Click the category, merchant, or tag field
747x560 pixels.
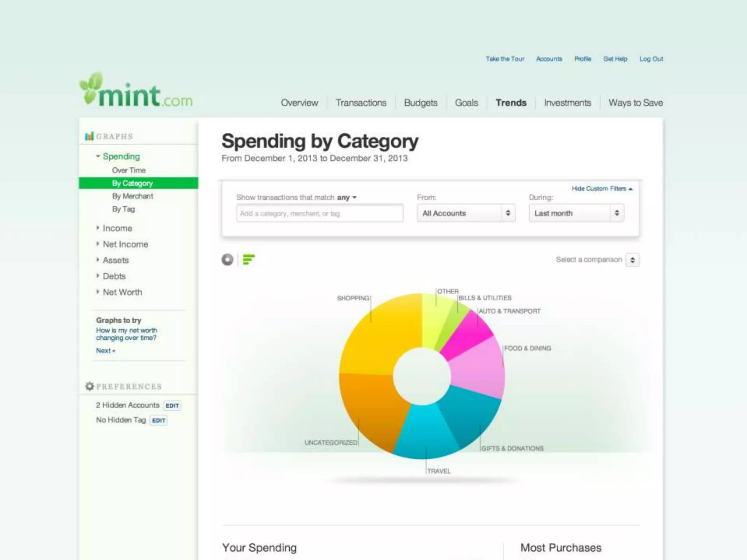pos(320,214)
